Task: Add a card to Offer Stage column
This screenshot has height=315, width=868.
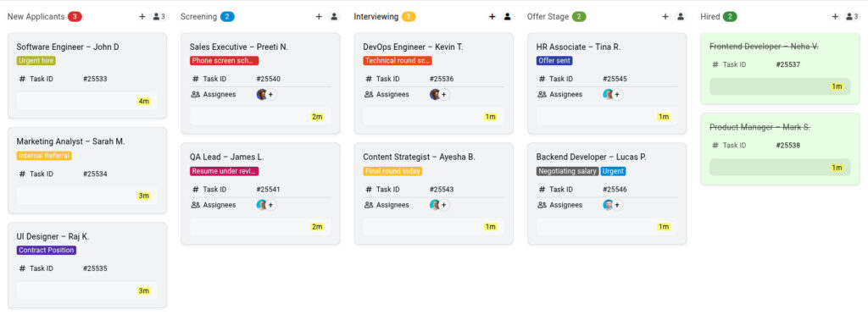Action: 665,17
